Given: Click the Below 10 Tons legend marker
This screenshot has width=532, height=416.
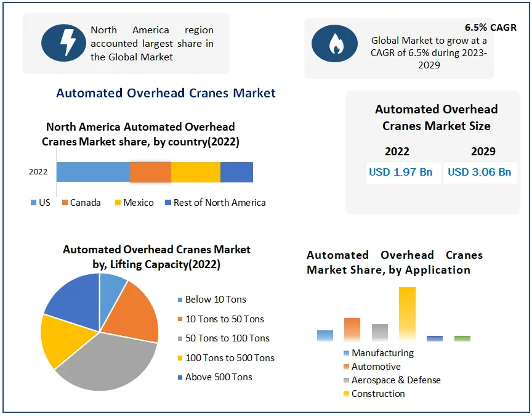Looking at the screenshot, I should click(180, 300).
